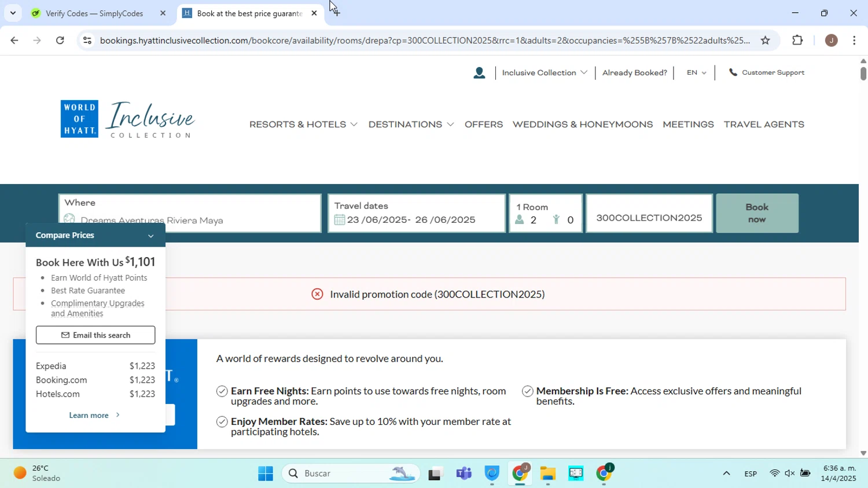868x488 pixels.
Task: Open File Explorer from the taskbar
Action: click(548, 474)
